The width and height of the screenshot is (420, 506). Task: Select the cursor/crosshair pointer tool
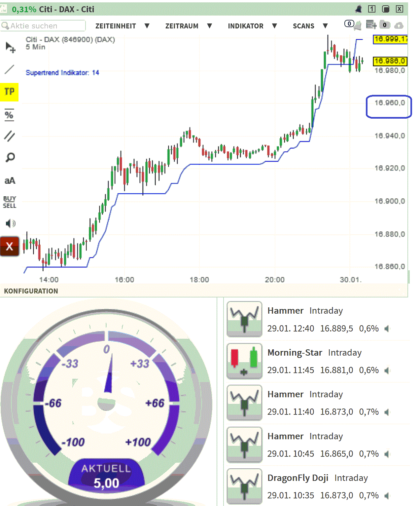point(9,46)
